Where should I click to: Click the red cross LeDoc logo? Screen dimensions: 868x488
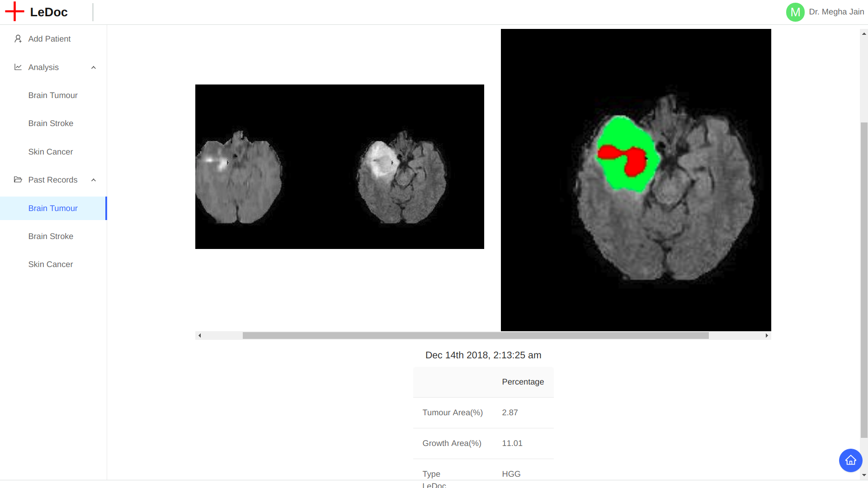(x=14, y=12)
